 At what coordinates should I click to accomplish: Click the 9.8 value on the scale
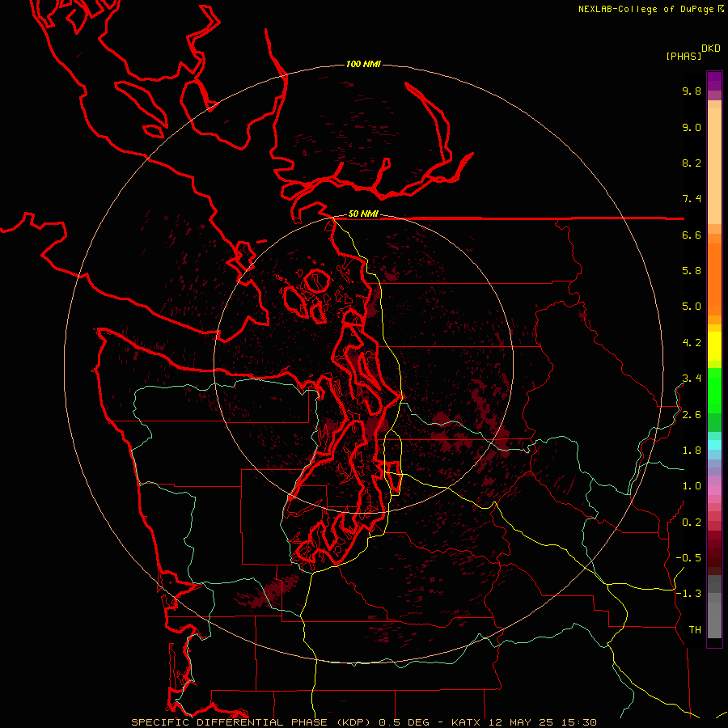(692, 91)
